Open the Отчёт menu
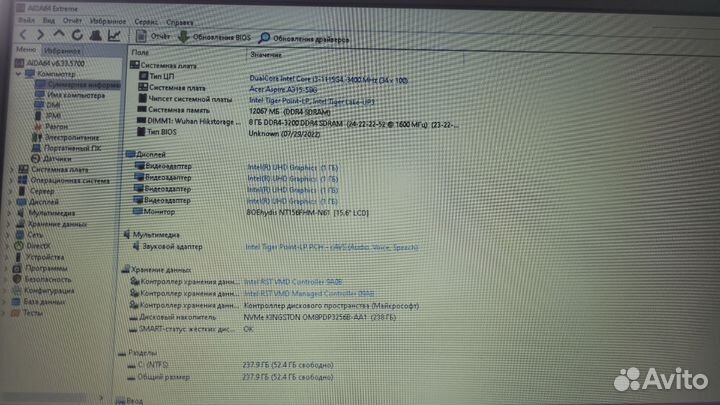 72,21
